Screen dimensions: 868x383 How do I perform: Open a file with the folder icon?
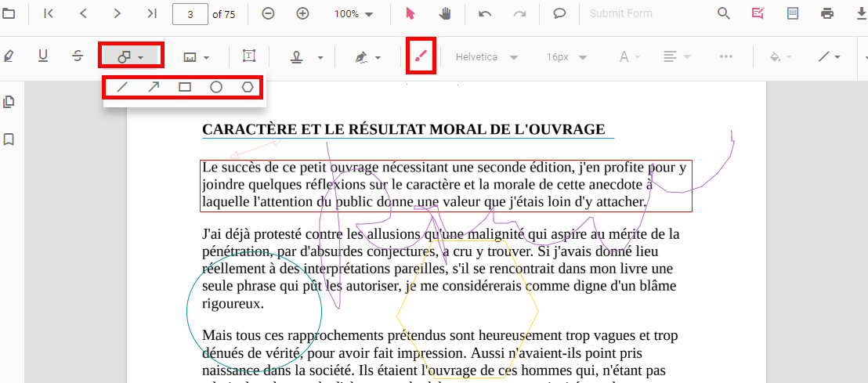pos(8,14)
